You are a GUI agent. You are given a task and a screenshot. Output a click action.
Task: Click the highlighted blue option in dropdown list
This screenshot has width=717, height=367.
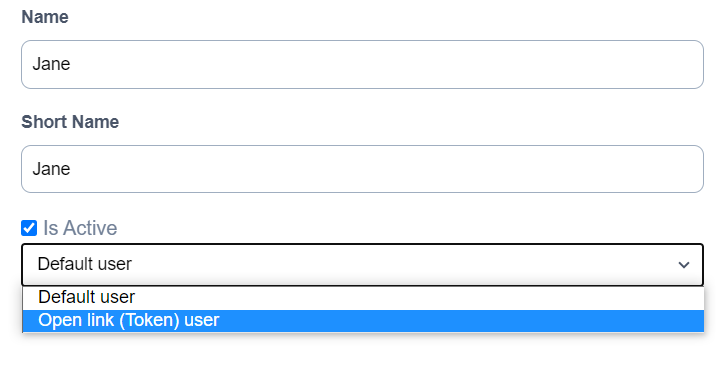tap(363, 320)
